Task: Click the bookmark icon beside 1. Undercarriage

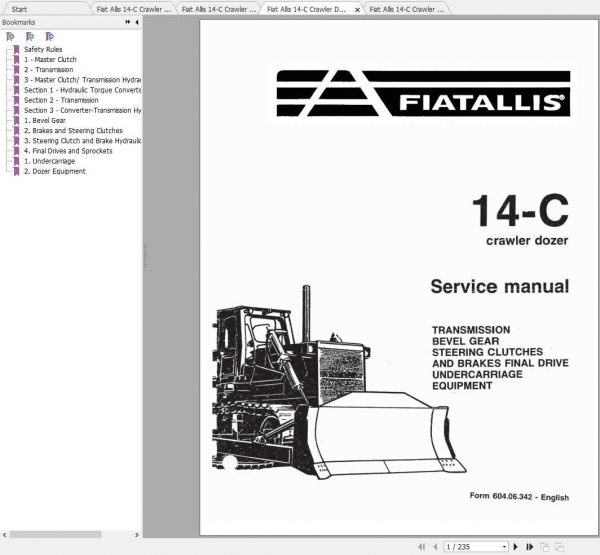Action: coord(16,161)
